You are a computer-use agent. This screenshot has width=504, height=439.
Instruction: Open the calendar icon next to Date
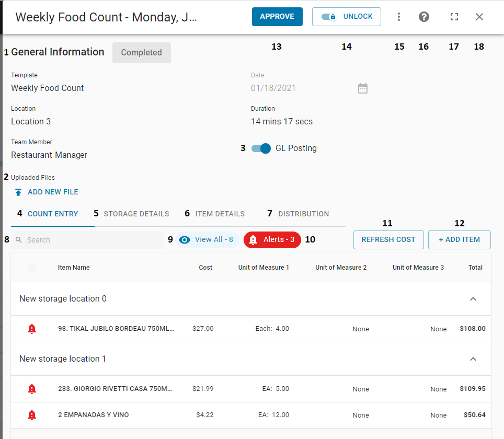[x=363, y=88]
